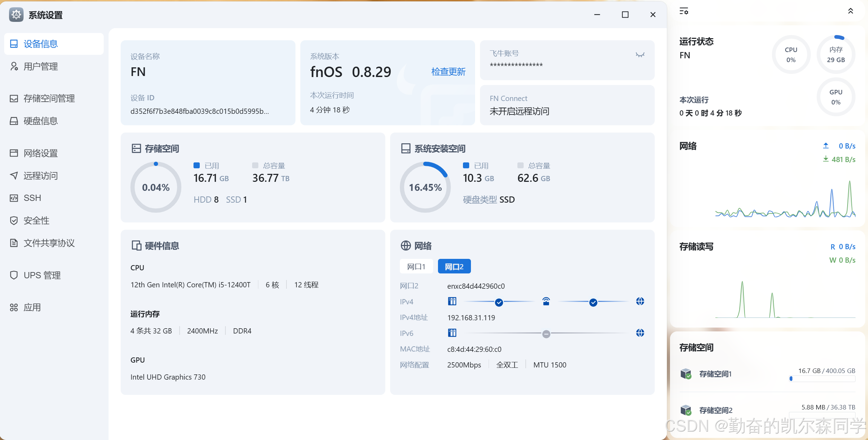Open 存储空间管理 settings
Viewport: 868px width, 440px height.
click(49, 99)
